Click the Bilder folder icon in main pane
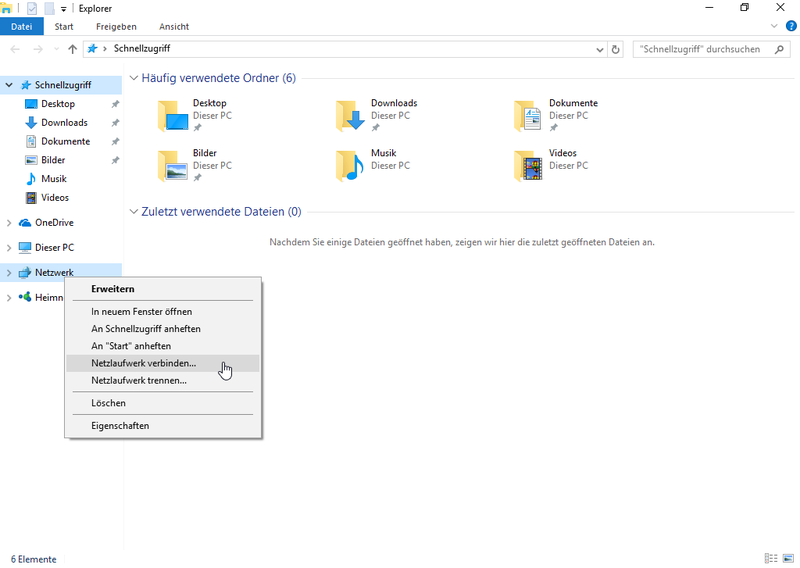Screen dimensions: 800x568 172,166
